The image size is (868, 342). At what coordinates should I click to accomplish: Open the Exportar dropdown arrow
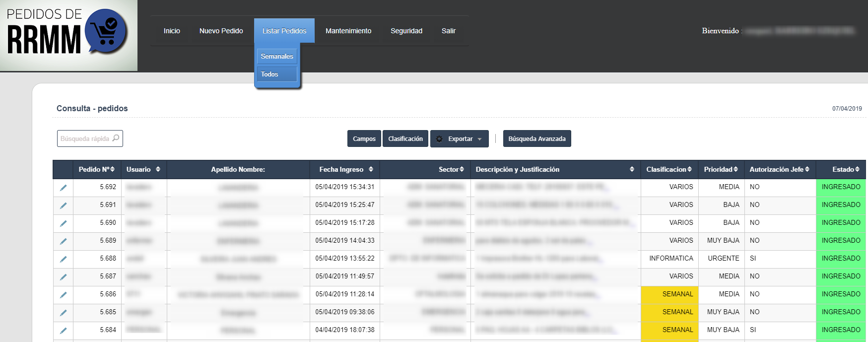(x=480, y=139)
